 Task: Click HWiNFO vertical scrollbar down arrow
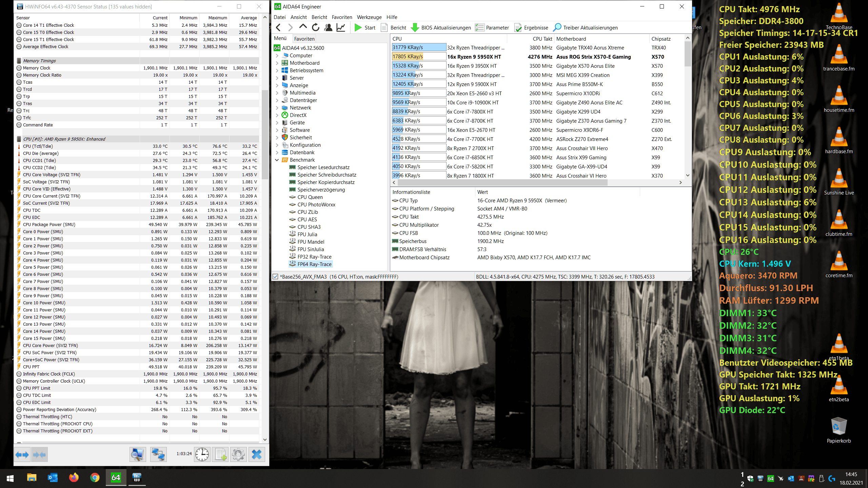[265, 440]
